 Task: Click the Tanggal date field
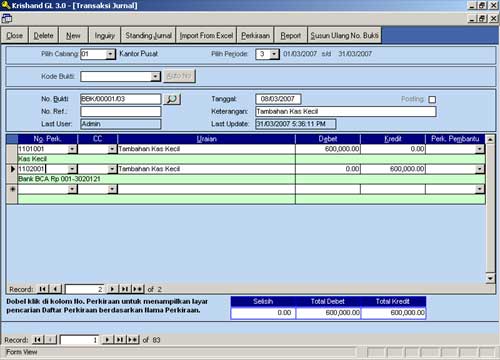[x=278, y=99]
